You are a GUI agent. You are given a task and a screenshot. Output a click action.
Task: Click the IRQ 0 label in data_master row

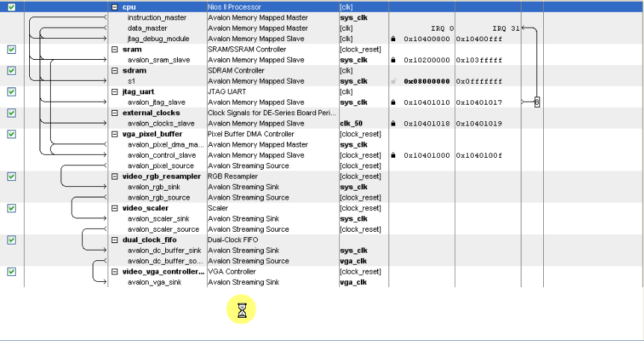[x=442, y=28]
